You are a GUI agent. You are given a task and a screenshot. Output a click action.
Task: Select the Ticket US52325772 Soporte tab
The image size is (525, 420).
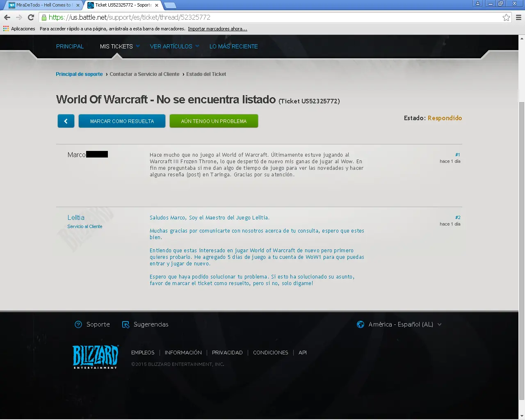click(x=123, y=5)
